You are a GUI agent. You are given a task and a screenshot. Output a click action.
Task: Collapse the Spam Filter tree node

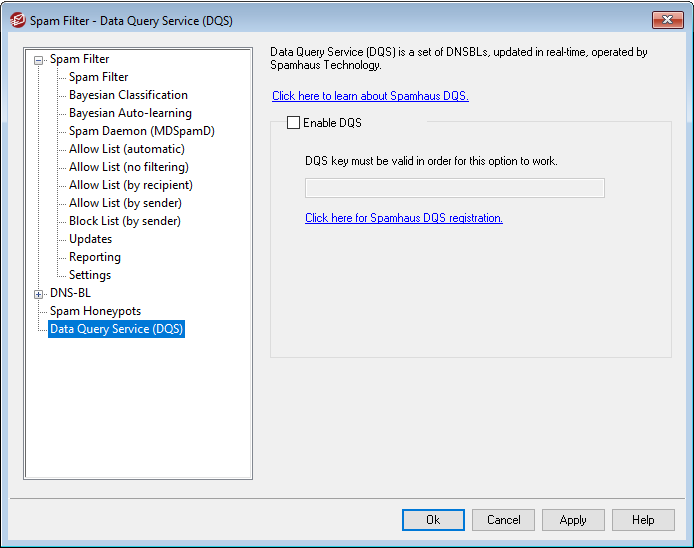(x=39, y=60)
